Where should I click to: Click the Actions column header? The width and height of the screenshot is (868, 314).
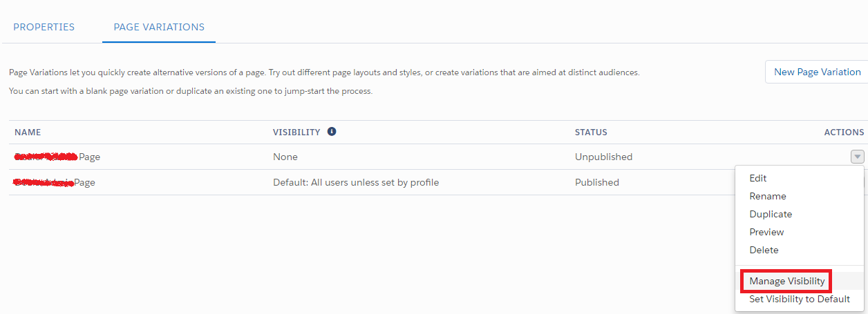(844, 133)
